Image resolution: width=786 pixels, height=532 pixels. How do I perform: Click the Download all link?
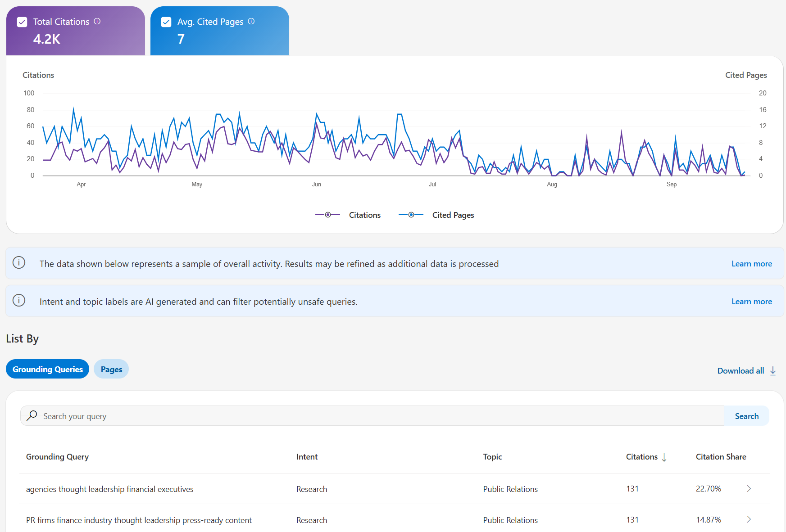pos(741,371)
